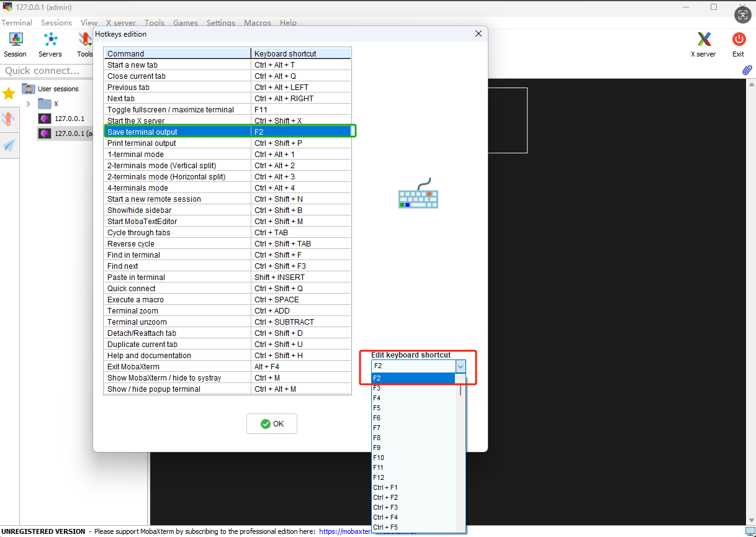Viewport: 756px width, 537px height.
Task: Click the Keyboard shortcut column header
Action: click(x=301, y=53)
